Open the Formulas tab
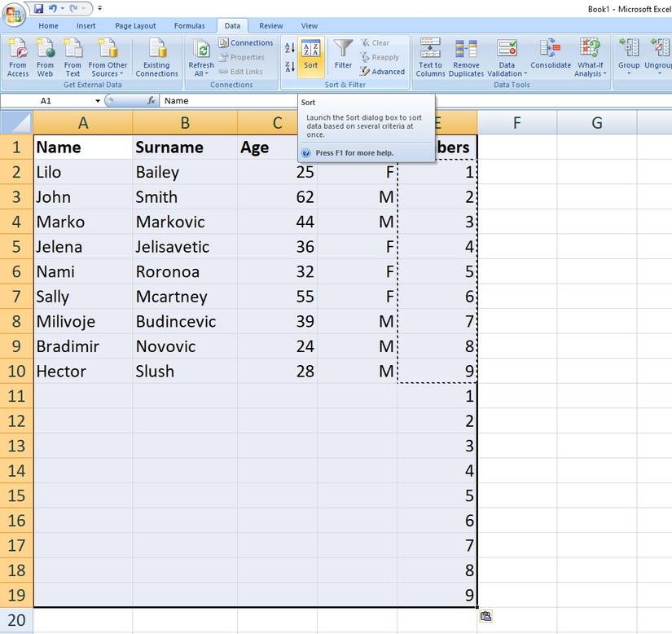The image size is (672, 634). (x=190, y=26)
